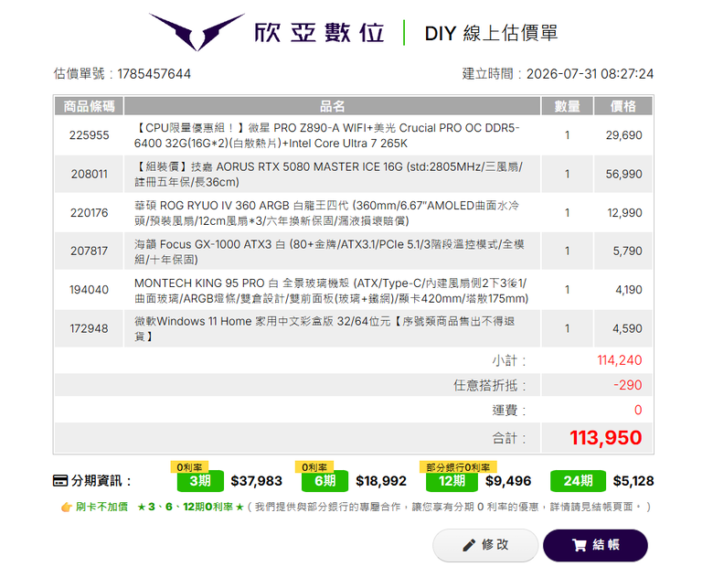The width and height of the screenshot is (713, 588).
Task: Click the discount value -290
Action: [627, 385]
